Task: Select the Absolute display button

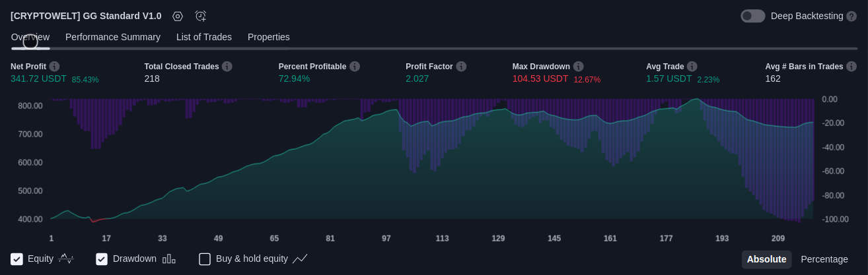Action: click(766, 259)
